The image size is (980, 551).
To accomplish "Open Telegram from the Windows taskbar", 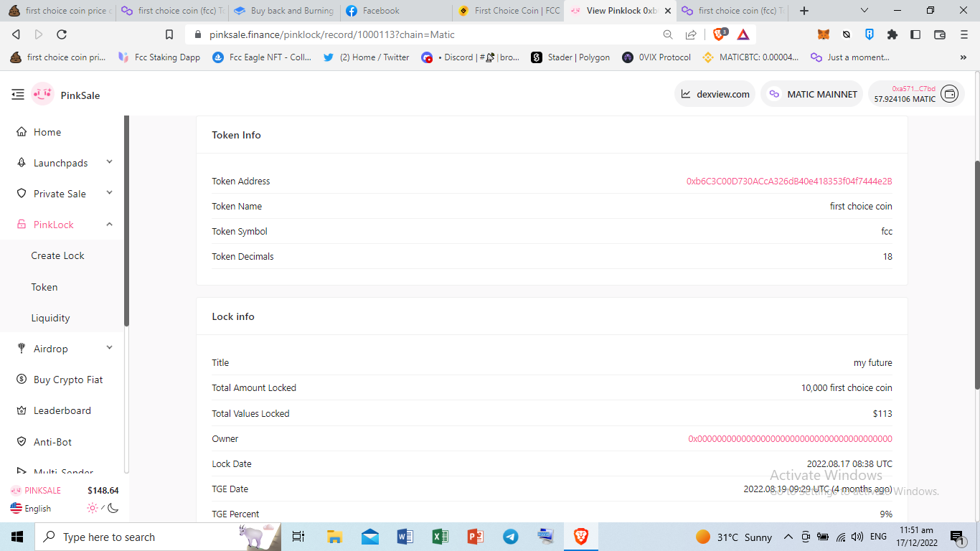I will [511, 537].
